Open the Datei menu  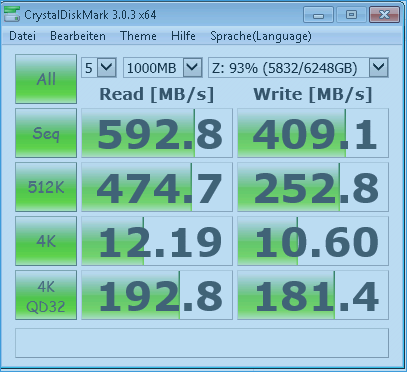22,36
